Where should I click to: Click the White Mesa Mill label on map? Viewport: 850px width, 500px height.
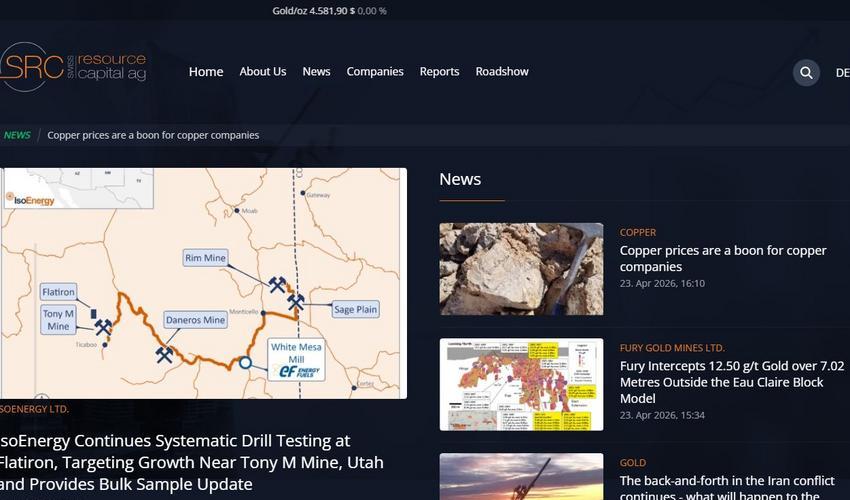(x=296, y=360)
